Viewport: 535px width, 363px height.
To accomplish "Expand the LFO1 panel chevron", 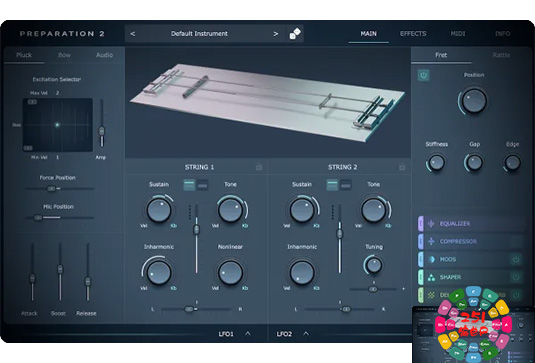I will point(248,334).
